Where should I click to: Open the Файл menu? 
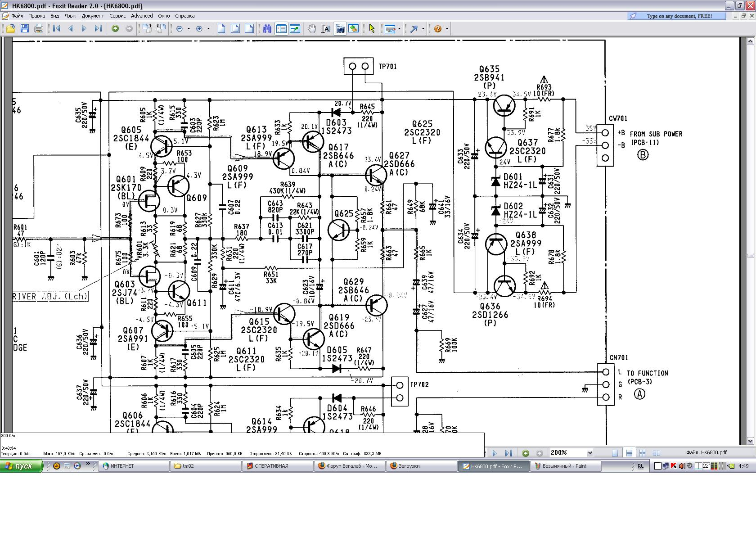pos(17,16)
